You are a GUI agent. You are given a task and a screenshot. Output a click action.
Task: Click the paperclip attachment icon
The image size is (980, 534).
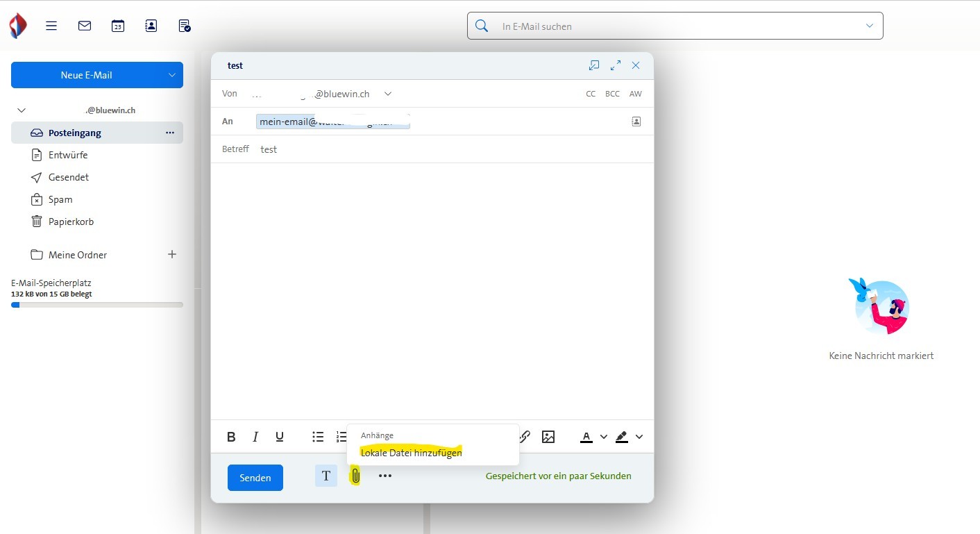(x=355, y=476)
